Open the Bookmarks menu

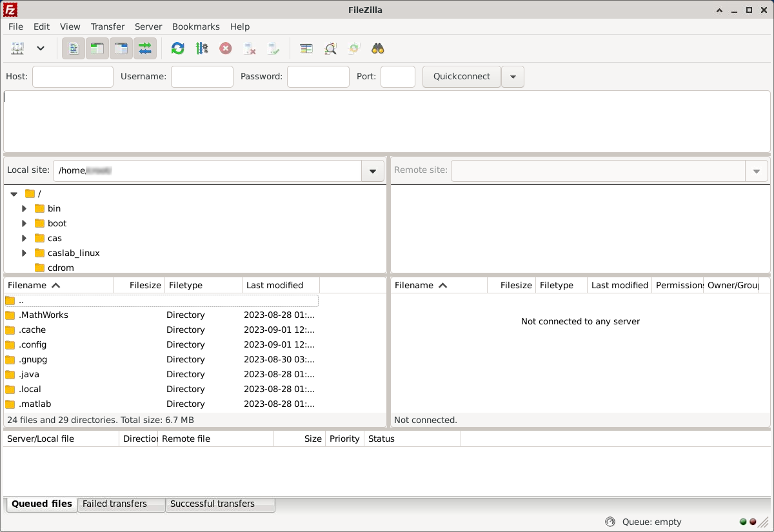(196, 26)
